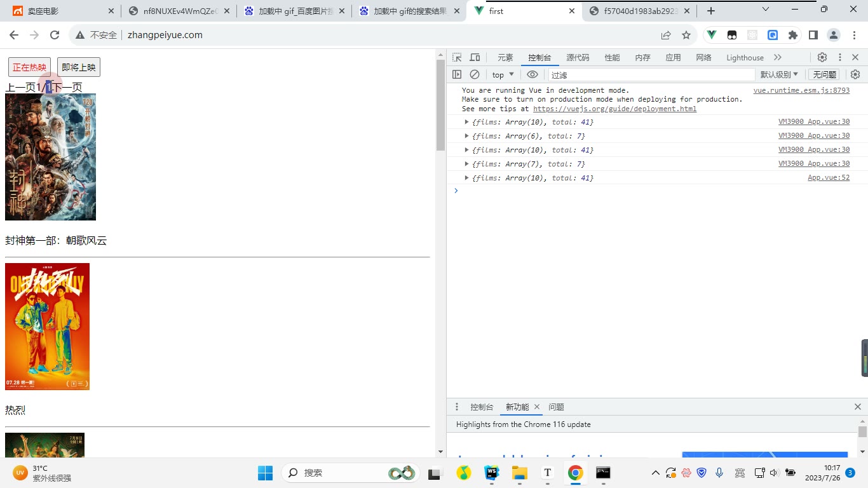The width and height of the screenshot is (868, 488).
Task: Click the browser reload icon
Action: (55, 35)
